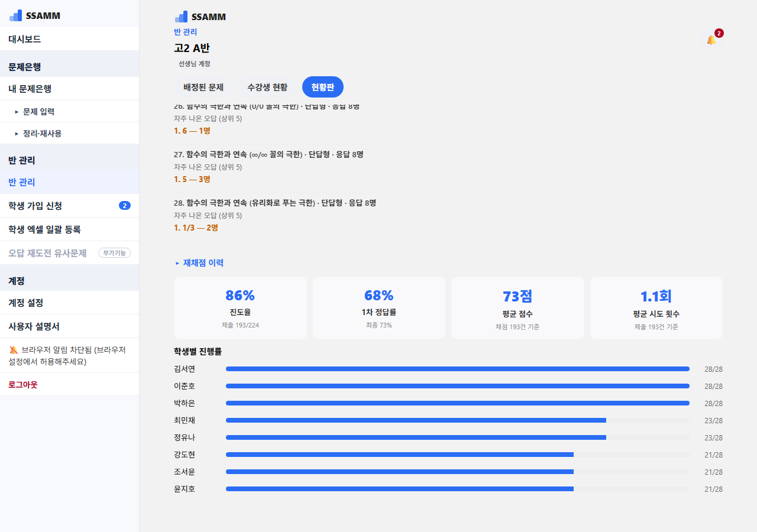Open the notification bell with 2 alerts

click(711, 40)
